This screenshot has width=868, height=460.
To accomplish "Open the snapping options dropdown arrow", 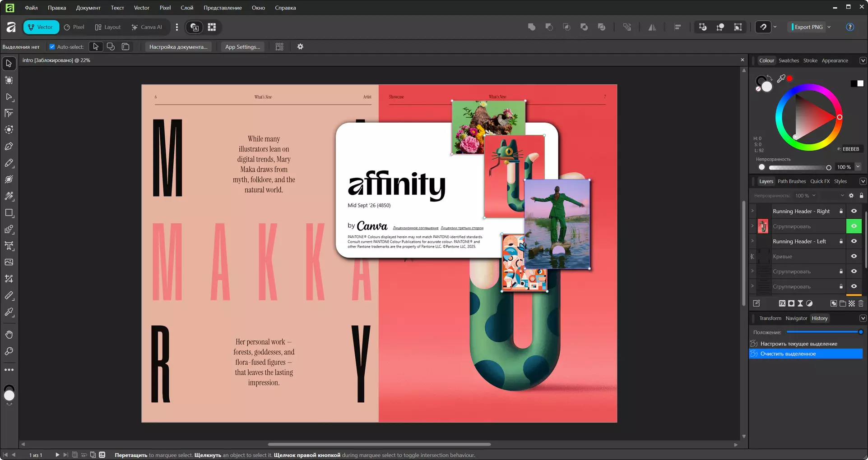I will pyautogui.click(x=775, y=27).
